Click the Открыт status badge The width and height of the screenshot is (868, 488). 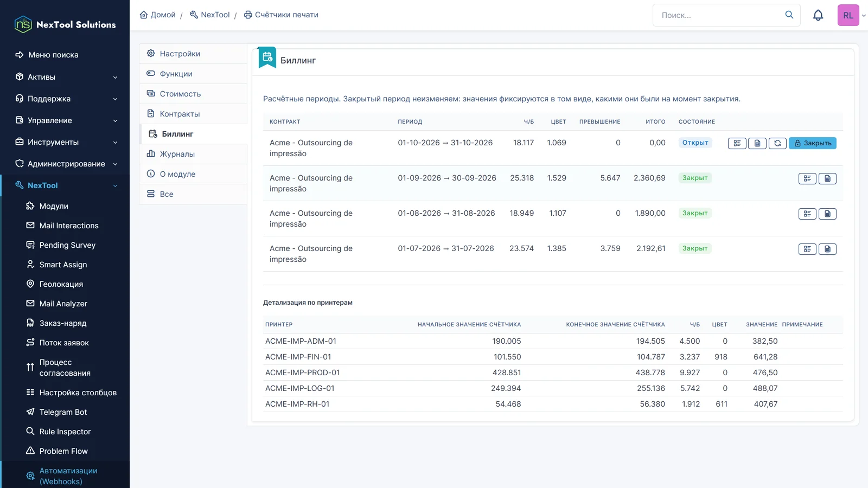pos(695,143)
